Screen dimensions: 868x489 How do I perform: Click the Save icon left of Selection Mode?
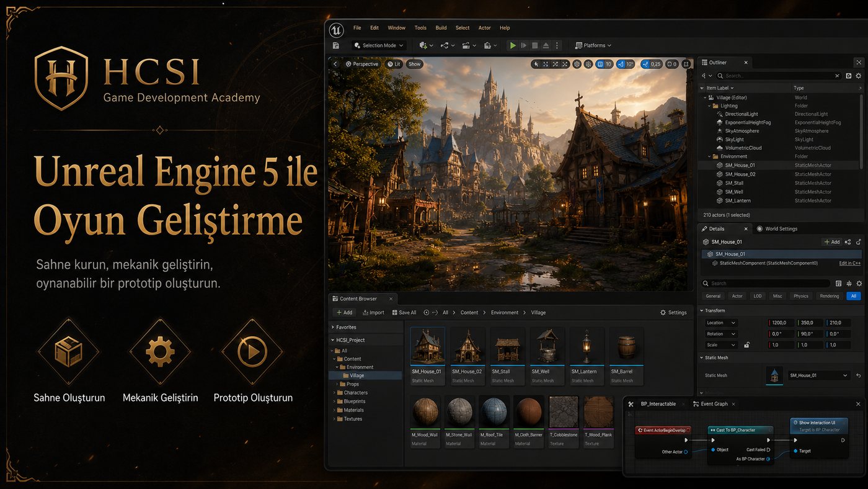coord(336,45)
